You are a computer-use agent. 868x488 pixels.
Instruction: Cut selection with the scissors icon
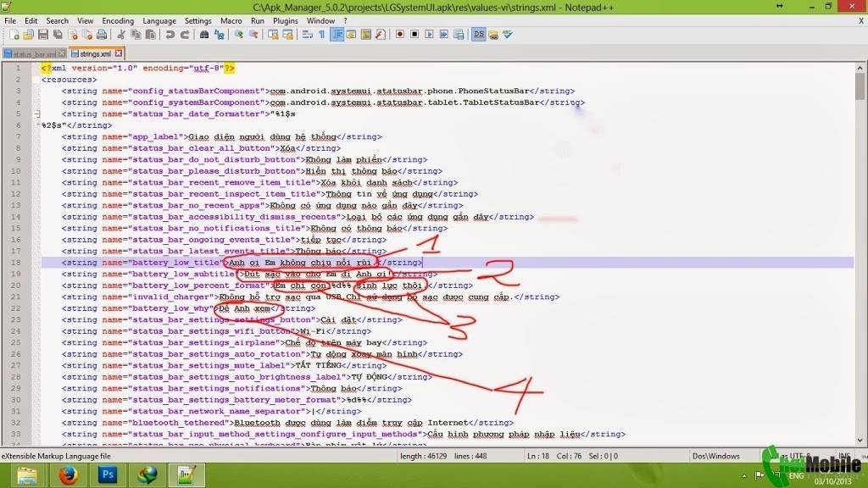(120, 35)
